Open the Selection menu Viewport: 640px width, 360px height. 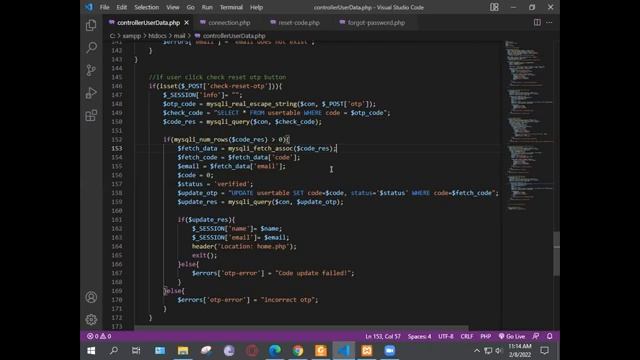tap(147, 7)
